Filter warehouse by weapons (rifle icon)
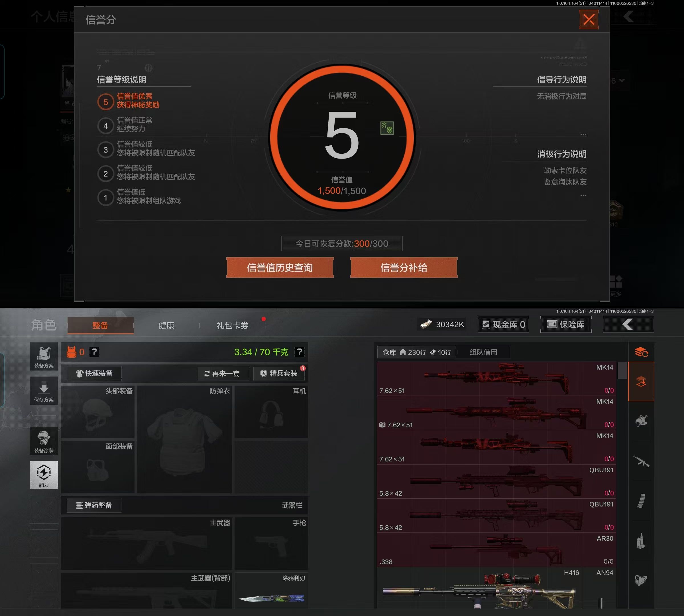Screen dimensions: 684x616 click(641, 461)
